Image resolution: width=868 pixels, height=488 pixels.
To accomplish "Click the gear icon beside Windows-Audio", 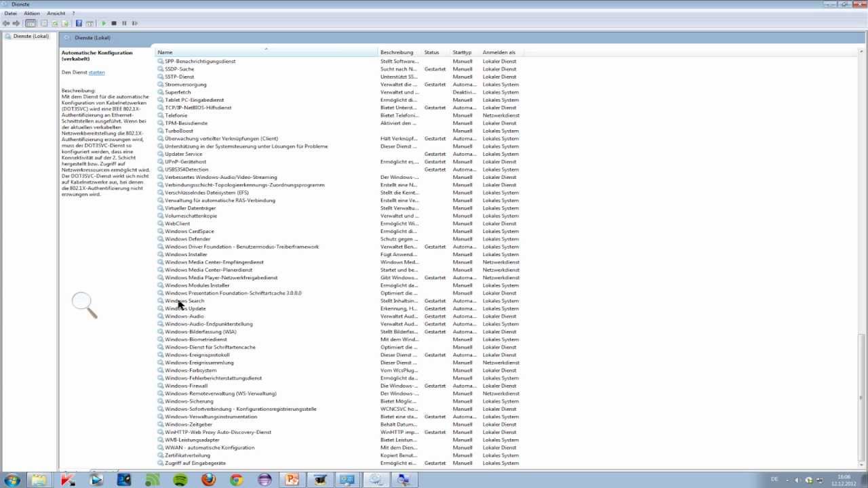I will (x=161, y=317).
